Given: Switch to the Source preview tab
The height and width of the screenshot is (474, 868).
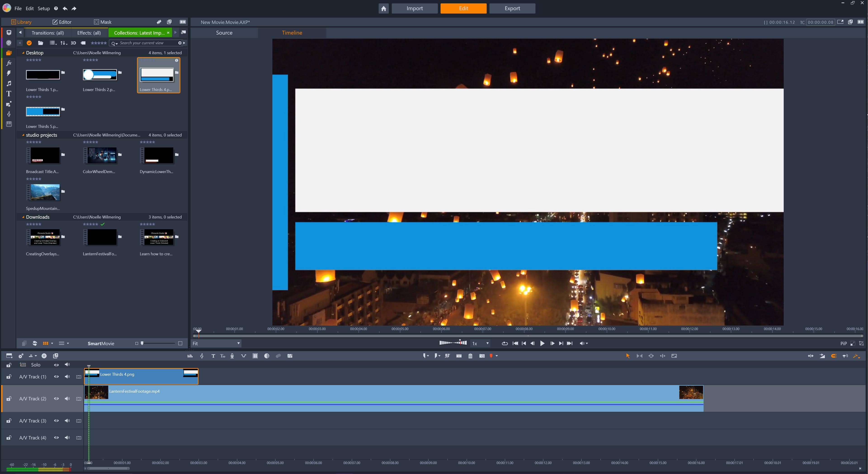Looking at the screenshot, I should pyautogui.click(x=224, y=33).
